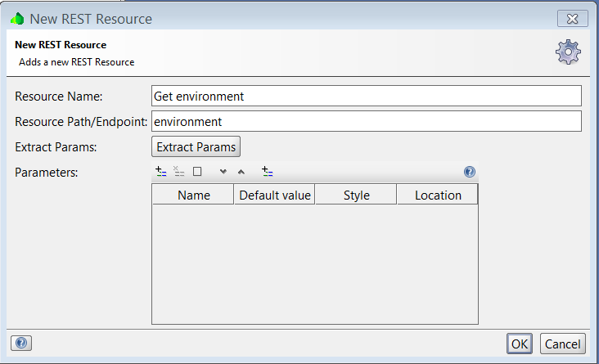Close the New REST Resource window
Image resolution: width=599 pixels, height=364 pixels.
coord(573,18)
